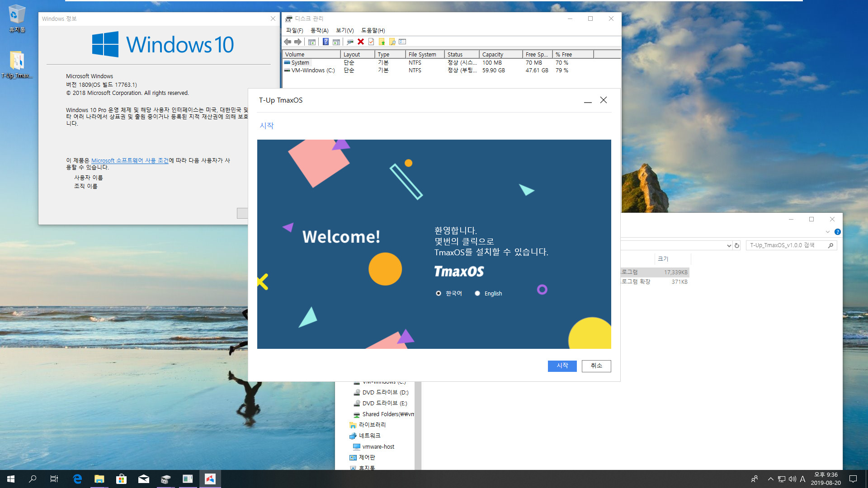Viewport: 868px width, 488px height.
Task: Click yellow page with magnifier icon
Action: coord(392,42)
